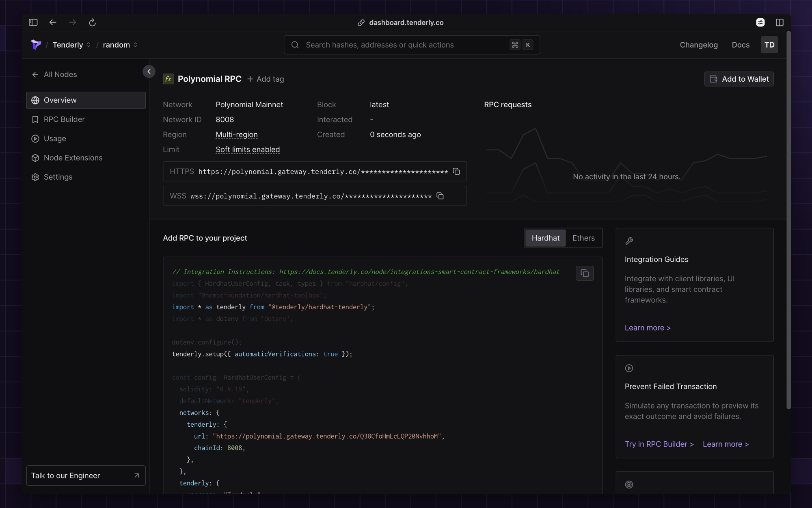
Task: Click Learn more integration guides link
Action: (647, 327)
